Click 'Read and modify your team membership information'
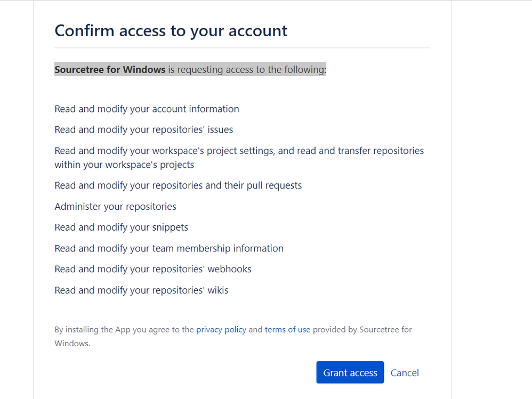This screenshot has width=532, height=399. click(x=169, y=248)
